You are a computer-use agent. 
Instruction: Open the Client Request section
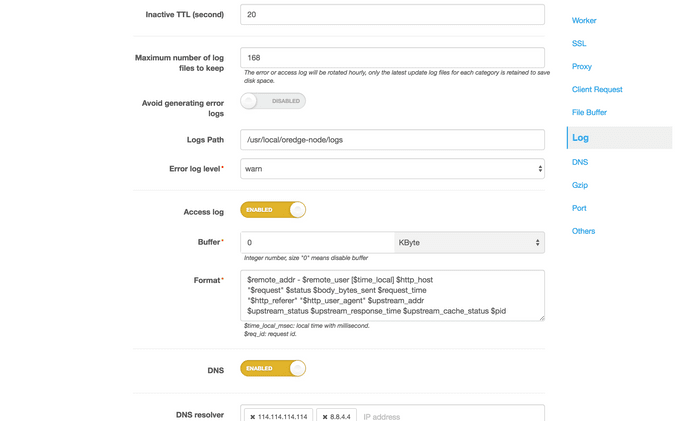(x=597, y=89)
